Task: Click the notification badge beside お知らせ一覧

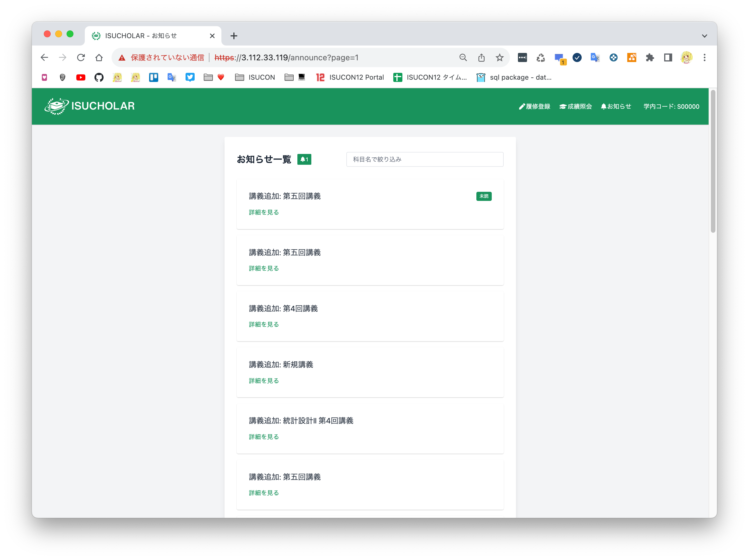Action: click(x=304, y=159)
